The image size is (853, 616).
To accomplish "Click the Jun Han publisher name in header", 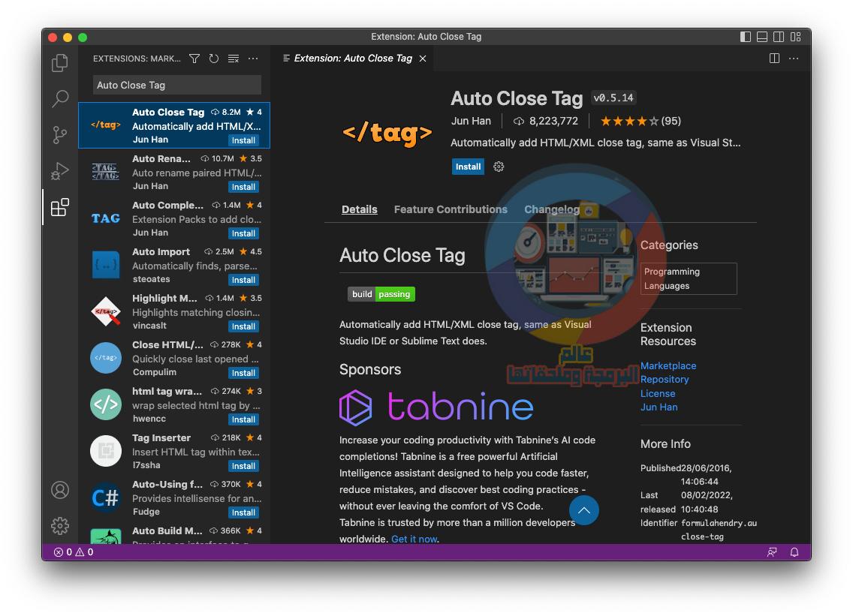I will click(x=471, y=121).
